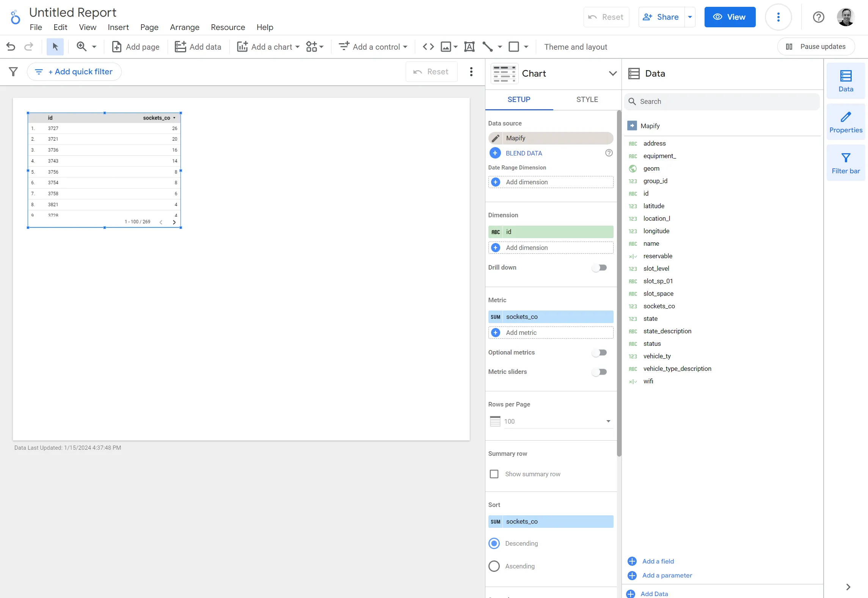Click the filter funnel icon on canvas bar

[13, 72]
